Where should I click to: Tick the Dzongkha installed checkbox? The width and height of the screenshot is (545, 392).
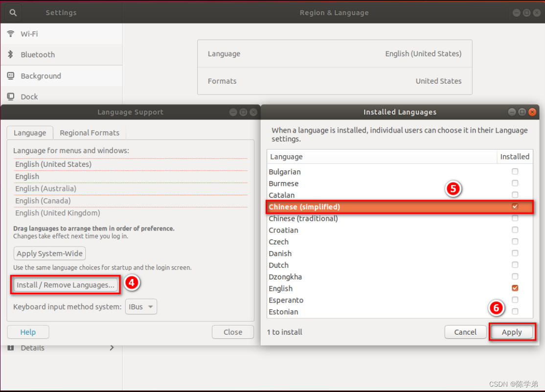pyautogui.click(x=515, y=277)
